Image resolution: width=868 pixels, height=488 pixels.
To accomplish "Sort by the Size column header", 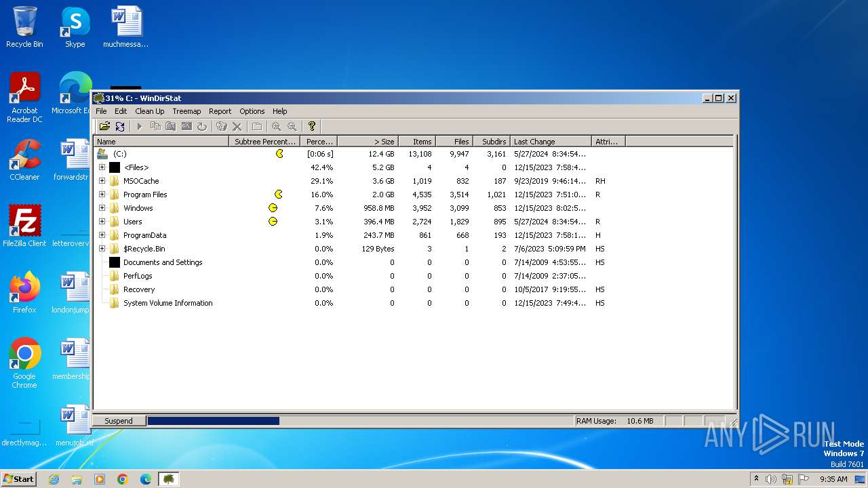I will 368,142.
